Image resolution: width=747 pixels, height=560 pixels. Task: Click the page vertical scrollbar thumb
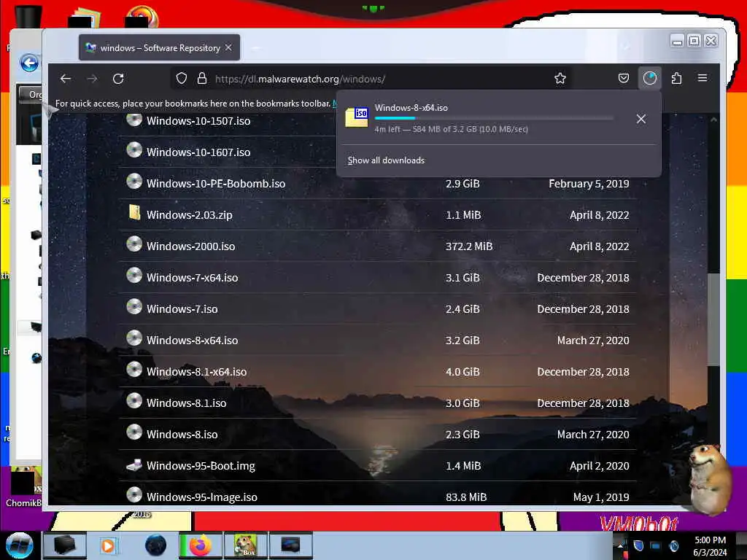click(713, 319)
